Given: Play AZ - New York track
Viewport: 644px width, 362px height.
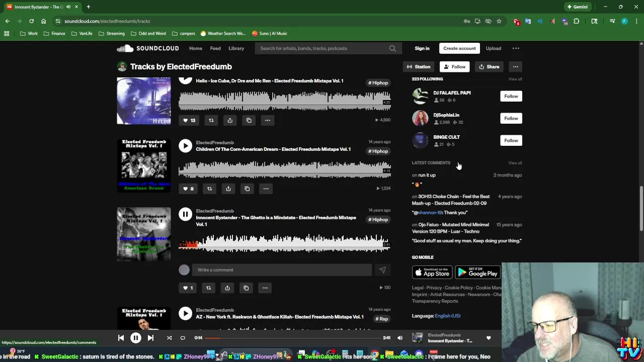Looking at the screenshot, I should [185, 313].
